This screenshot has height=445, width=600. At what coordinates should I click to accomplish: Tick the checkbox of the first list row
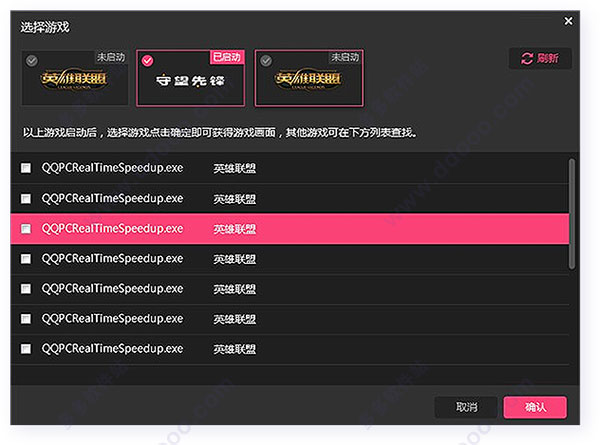(x=26, y=168)
